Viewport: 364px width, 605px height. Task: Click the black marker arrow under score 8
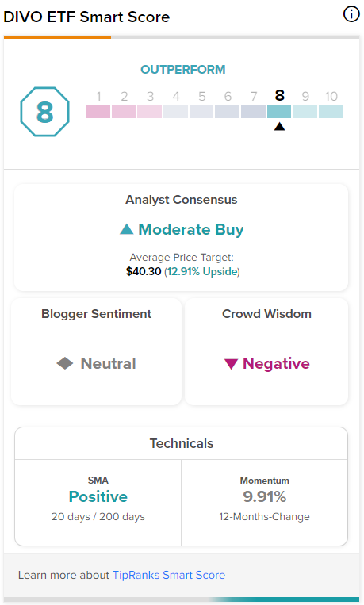tap(279, 126)
